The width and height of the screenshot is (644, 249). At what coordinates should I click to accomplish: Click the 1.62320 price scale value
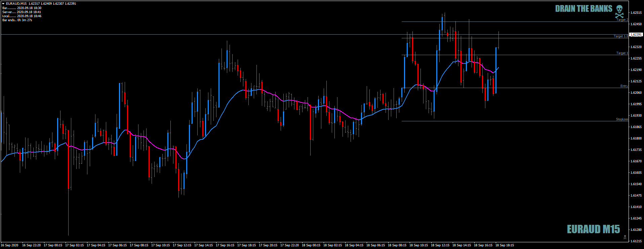tap(636, 47)
